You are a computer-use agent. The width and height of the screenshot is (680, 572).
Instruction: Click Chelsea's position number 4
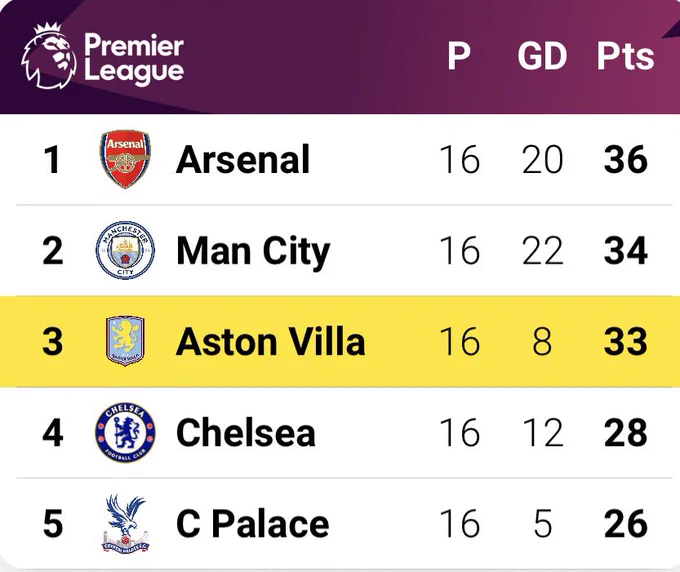[53, 433]
